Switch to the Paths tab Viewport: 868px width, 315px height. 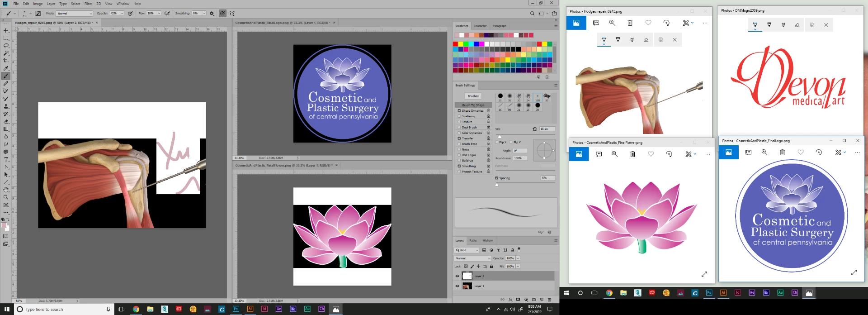473,240
